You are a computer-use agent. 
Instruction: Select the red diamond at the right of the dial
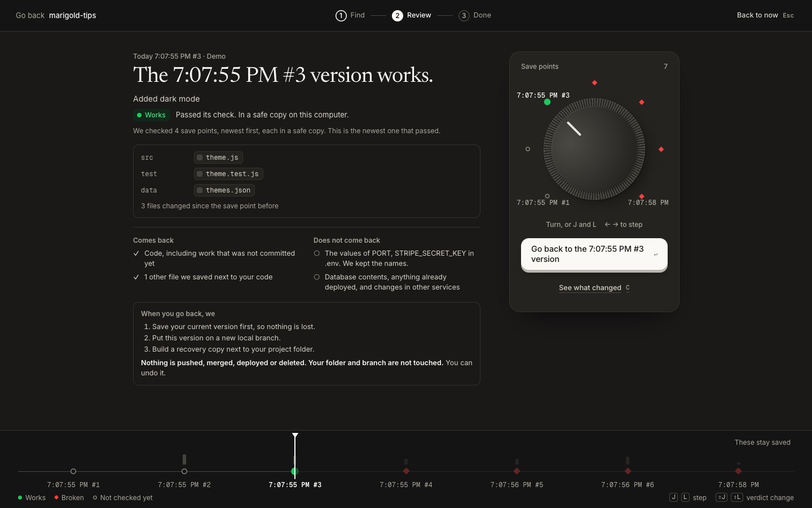(661, 150)
